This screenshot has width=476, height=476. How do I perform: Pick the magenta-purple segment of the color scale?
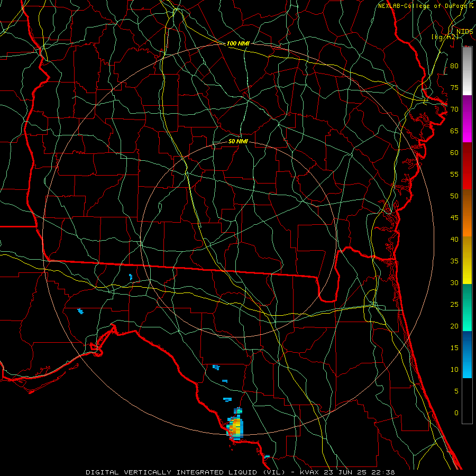pyautogui.click(x=467, y=118)
